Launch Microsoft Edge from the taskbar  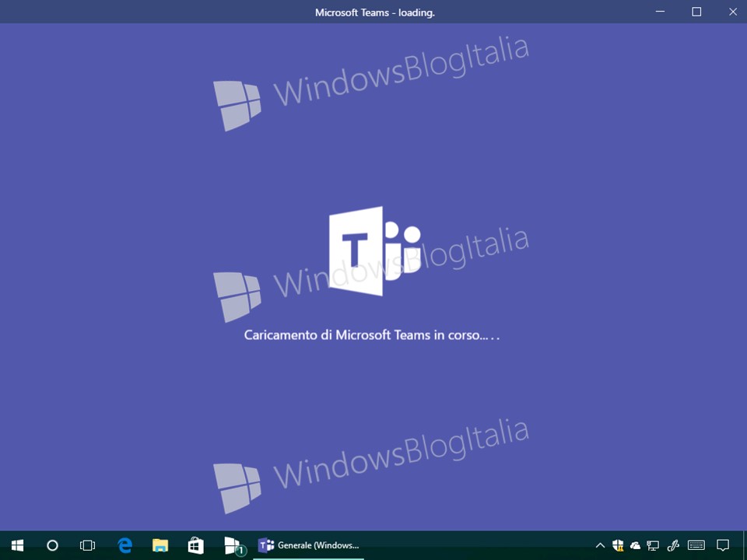[x=124, y=545]
